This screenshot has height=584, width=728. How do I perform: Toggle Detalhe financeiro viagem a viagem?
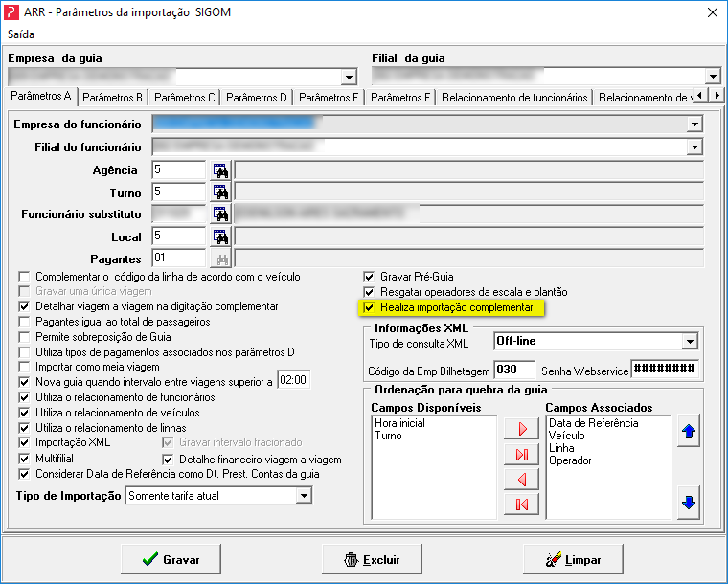tap(168, 460)
